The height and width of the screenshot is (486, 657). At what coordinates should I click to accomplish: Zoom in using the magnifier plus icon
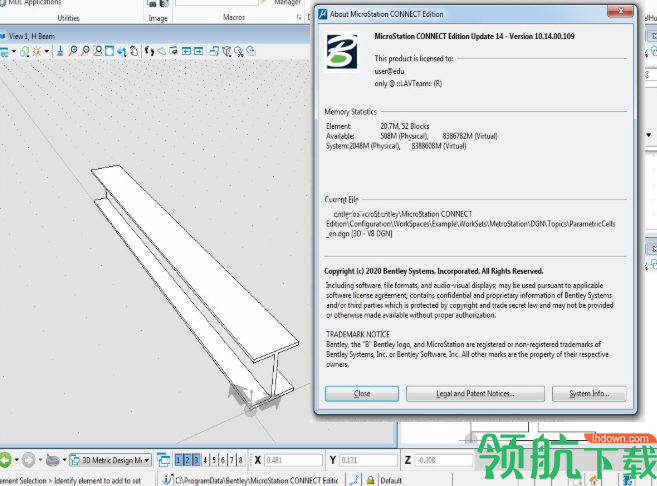(72, 51)
